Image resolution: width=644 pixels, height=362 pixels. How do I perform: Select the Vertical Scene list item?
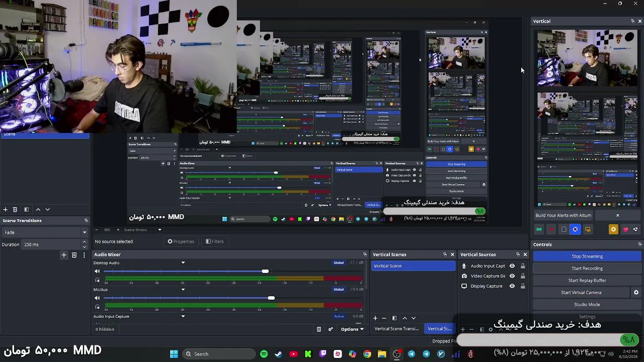pyautogui.click(x=413, y=266)
